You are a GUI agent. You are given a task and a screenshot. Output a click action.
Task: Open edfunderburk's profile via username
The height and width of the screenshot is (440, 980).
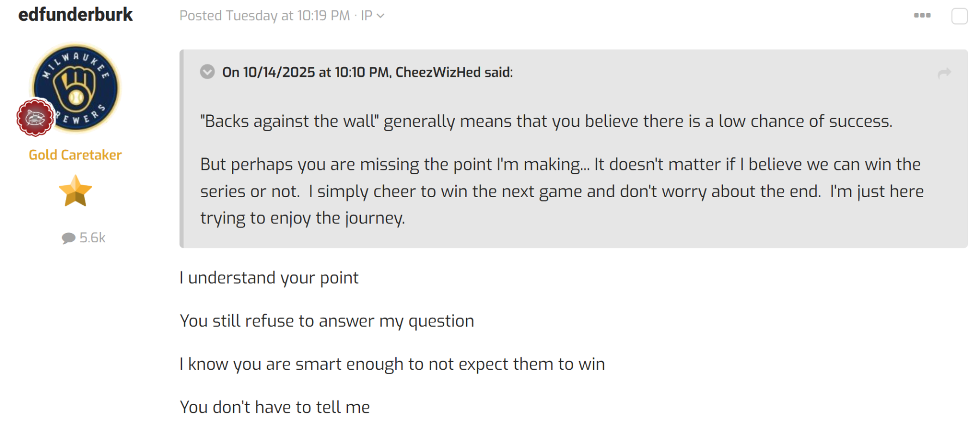[x=75, y=15]
